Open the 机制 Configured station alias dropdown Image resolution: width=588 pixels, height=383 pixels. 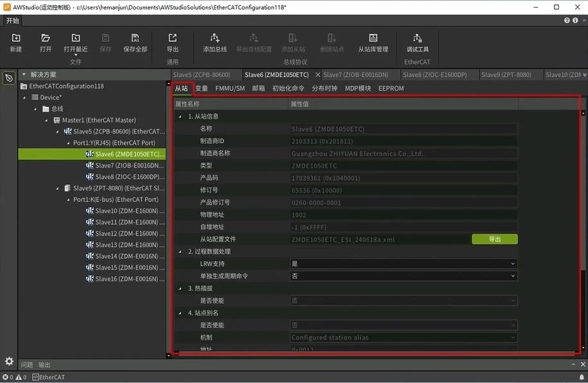click(403, 337)
